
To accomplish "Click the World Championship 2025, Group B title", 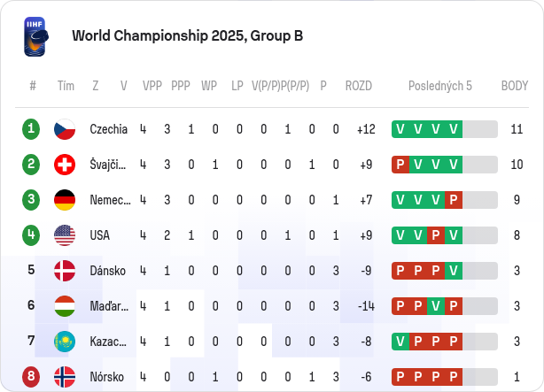I will click(187, 35).
